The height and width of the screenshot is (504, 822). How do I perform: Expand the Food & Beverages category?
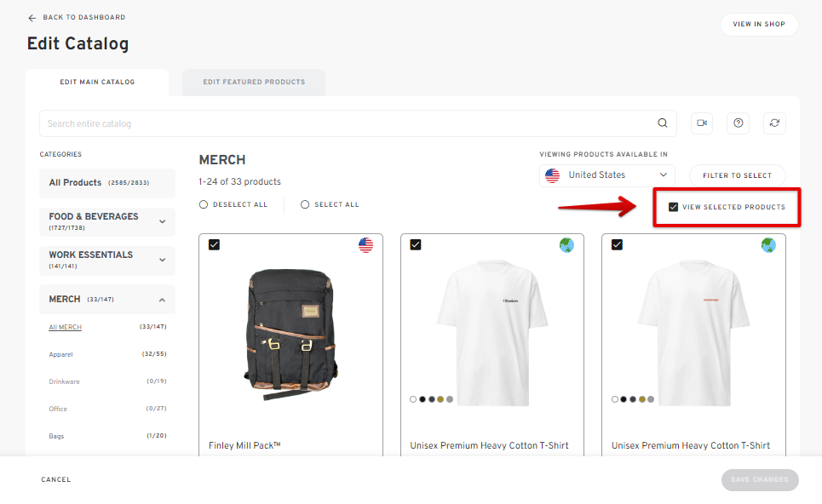coord(163,221)
